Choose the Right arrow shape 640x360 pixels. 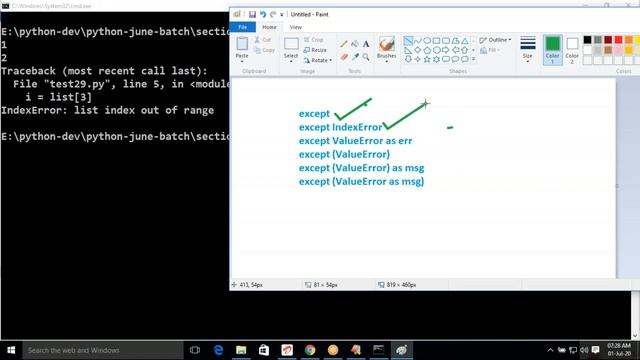tap(446, 50)
